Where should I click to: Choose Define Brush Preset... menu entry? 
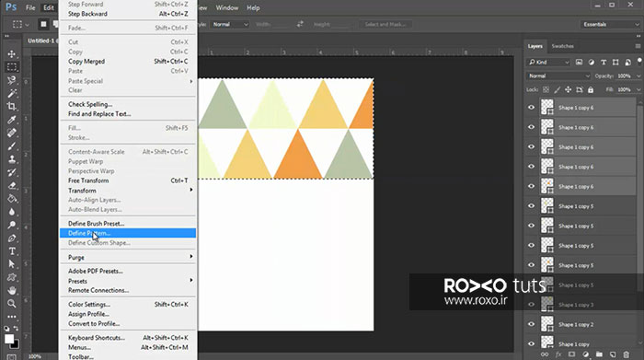tap(128, 224)
